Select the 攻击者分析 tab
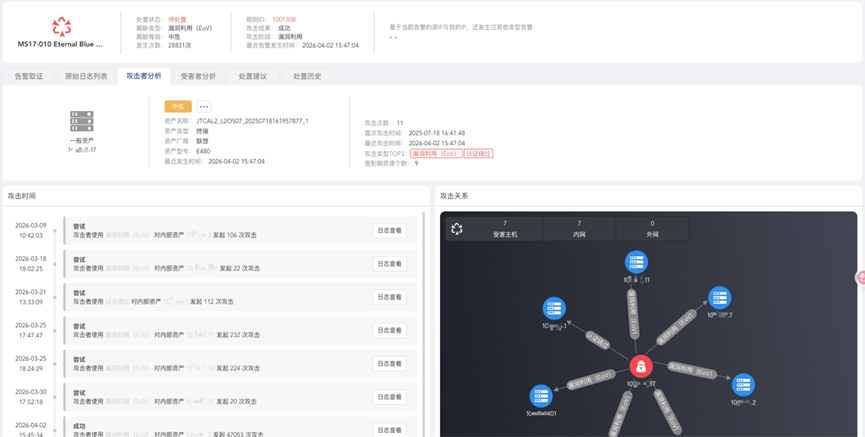Image resolution: width=865 pixels, height=437 pixels. tap(144, 76)
